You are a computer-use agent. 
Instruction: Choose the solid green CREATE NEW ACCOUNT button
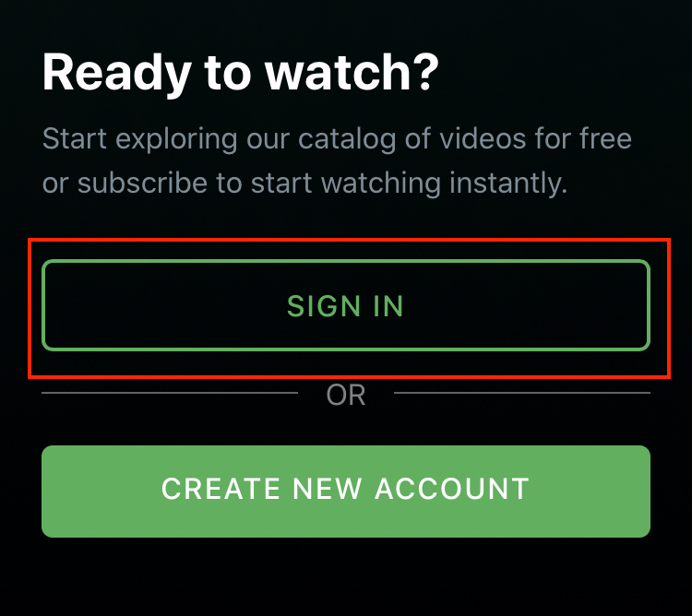(x=346, y=492)
